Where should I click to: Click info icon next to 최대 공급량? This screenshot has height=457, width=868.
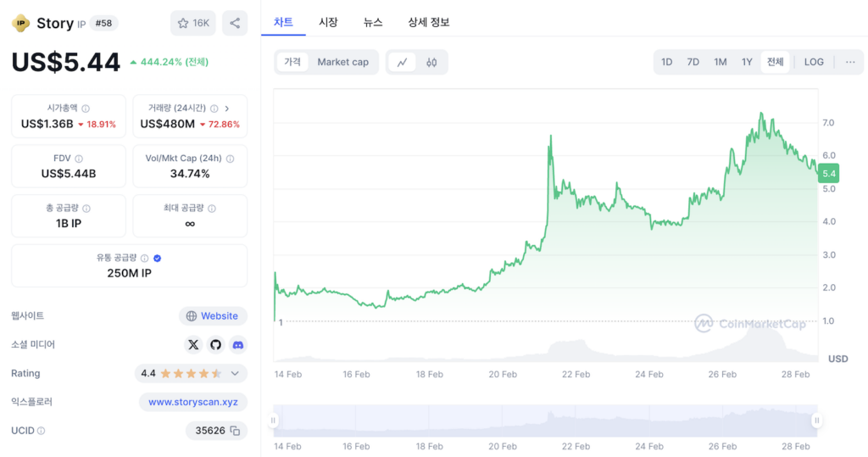tap(212, 209)
